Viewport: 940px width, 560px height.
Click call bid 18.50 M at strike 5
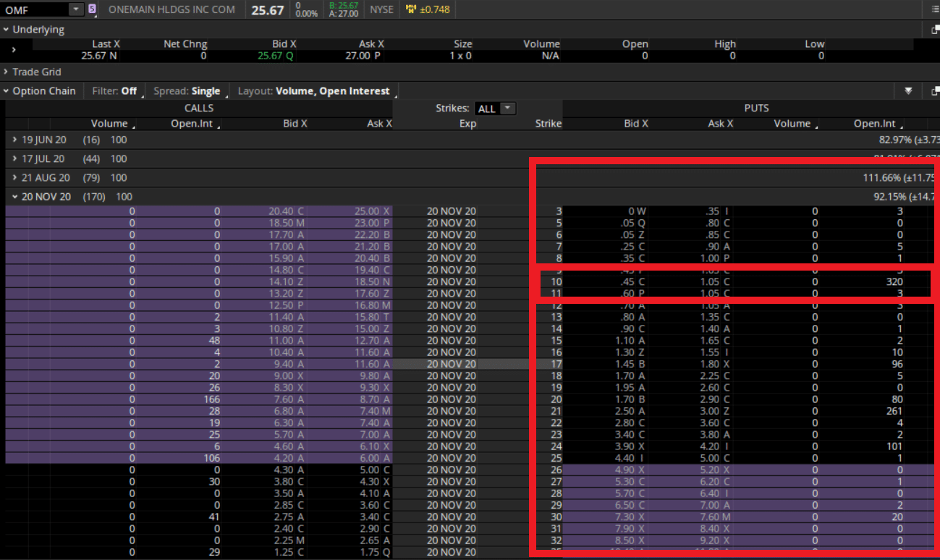(x=287, y=223)
